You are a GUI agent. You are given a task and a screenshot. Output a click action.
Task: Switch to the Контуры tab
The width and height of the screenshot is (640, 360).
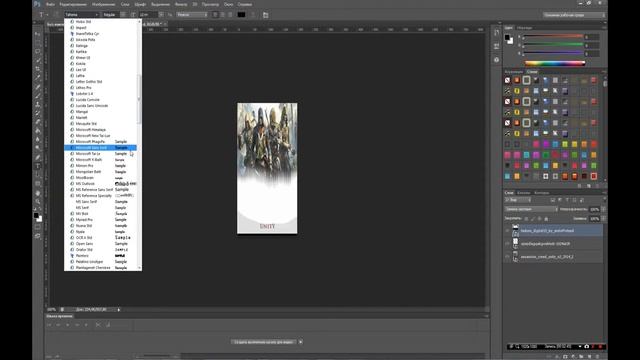click(x=542, y=193)
